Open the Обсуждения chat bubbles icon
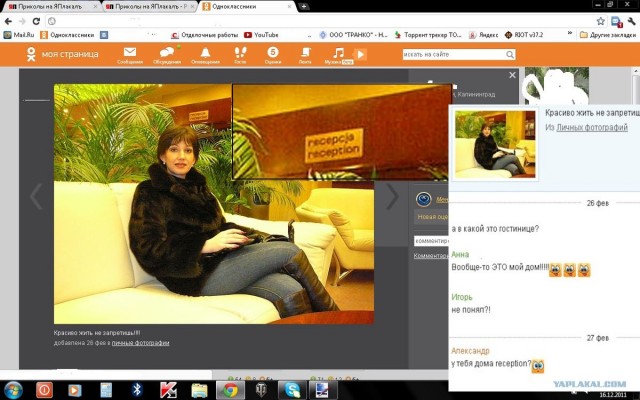 point(167,53)
